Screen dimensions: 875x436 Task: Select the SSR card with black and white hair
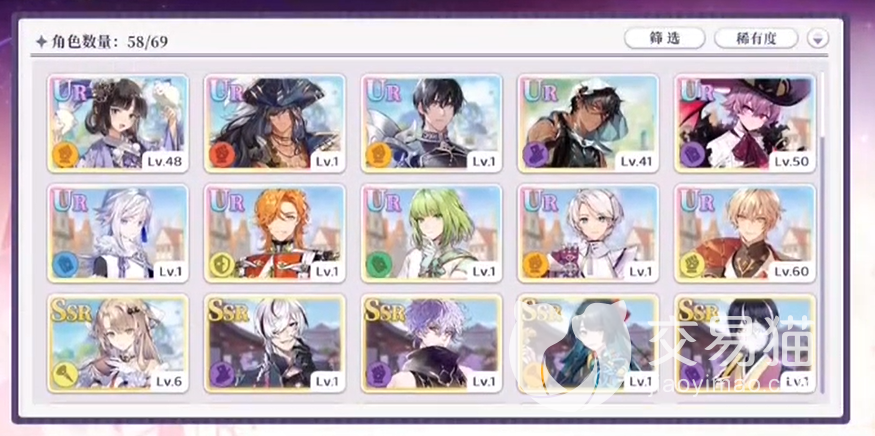pyautogui.click(x=275, y=343)
